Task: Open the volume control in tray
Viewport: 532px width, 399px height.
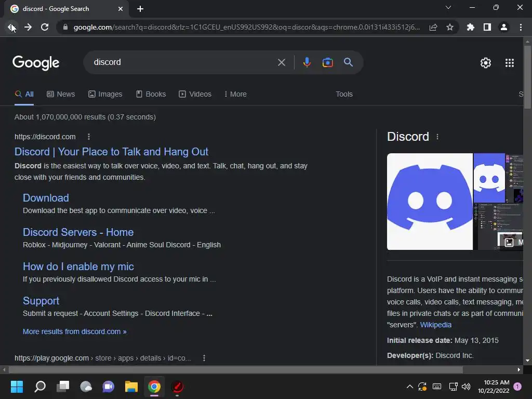Action: [466, 387]
